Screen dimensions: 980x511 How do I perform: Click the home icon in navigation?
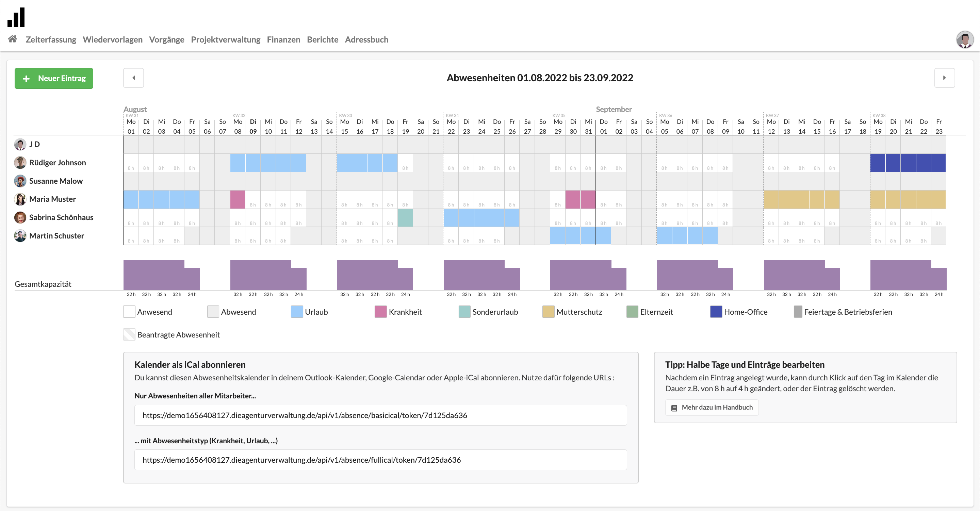pyautogui.click(x=13, y=39)
